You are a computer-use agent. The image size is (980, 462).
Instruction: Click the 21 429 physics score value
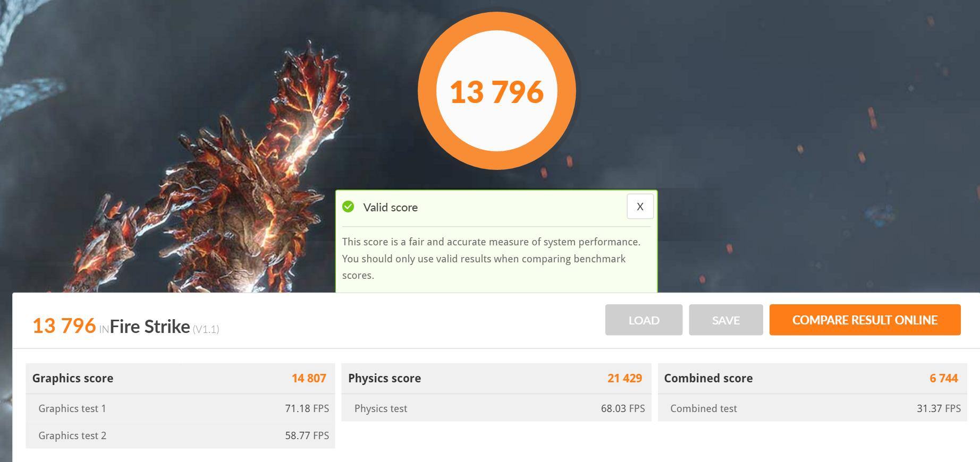(x=624, y=378)
